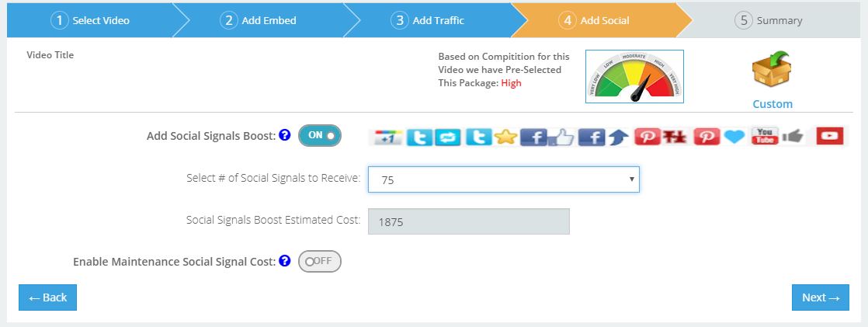Click the red YouTube play button icon

point(830,136)
